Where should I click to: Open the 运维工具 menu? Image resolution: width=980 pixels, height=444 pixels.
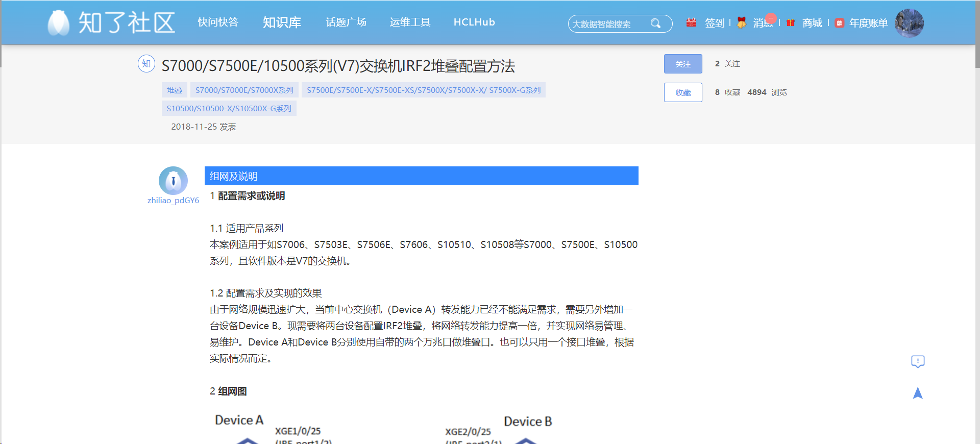pos(410,22)
